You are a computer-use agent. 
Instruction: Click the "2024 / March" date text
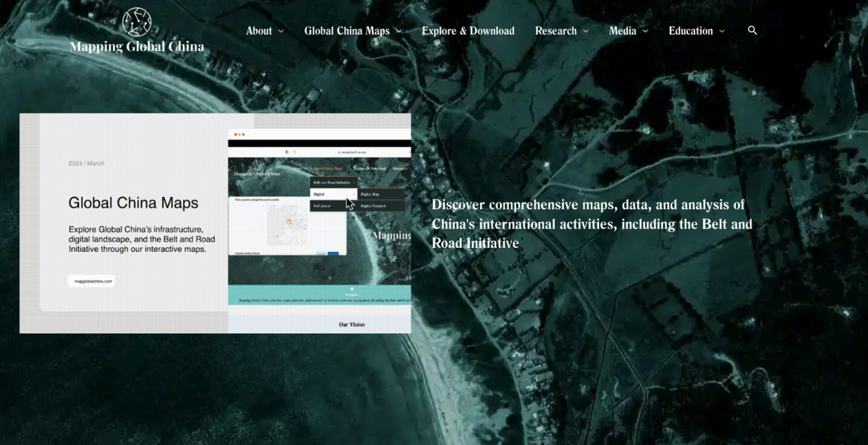86,164
